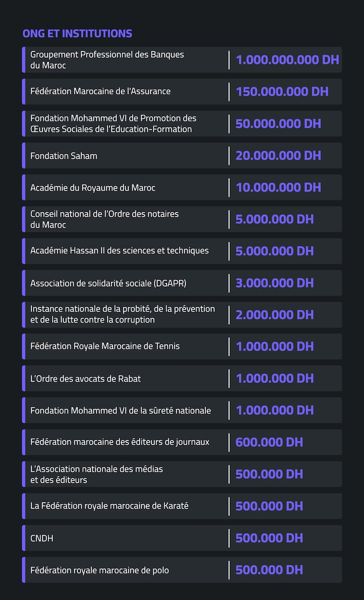Image resolution: width=364 pixels, height=600 pixels.
Task: Click L'Ordre des avocats de Rabat
Action: pyautogui.click(x=86, y=379)
